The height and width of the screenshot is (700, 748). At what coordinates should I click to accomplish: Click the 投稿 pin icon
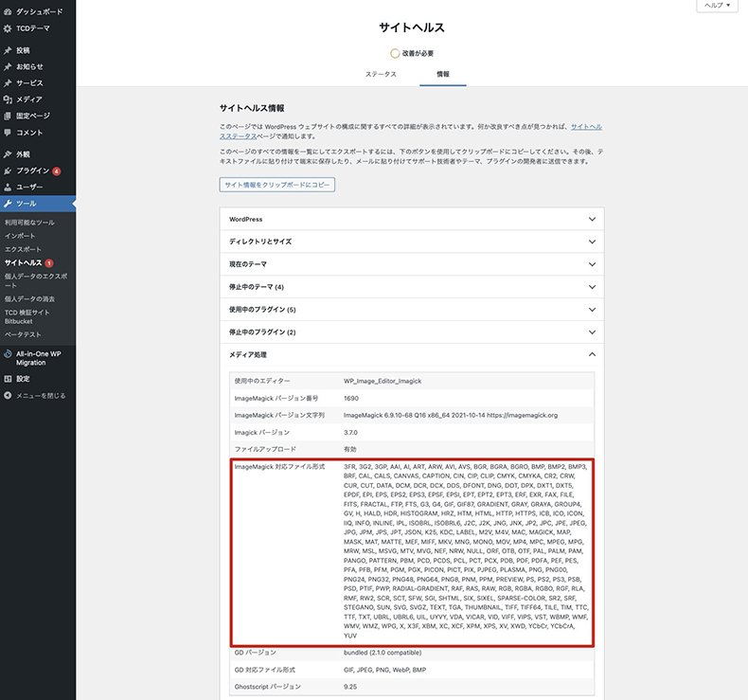(8, 50)
